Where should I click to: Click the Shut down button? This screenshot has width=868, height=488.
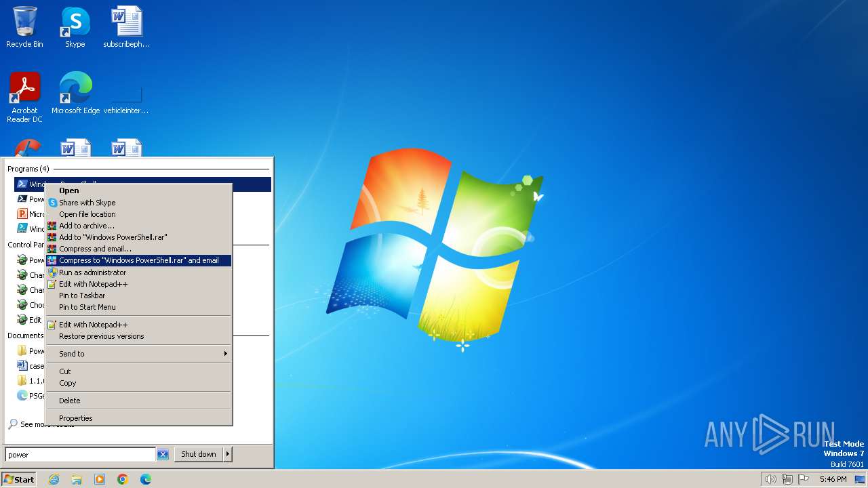199,454
